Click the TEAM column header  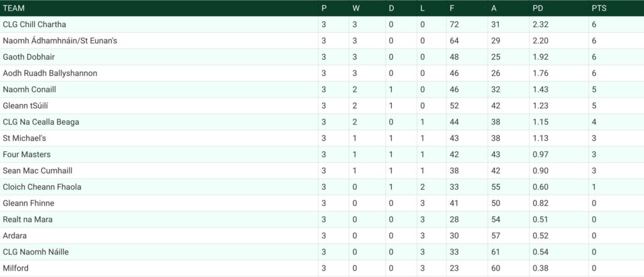[x=14, y=8]
